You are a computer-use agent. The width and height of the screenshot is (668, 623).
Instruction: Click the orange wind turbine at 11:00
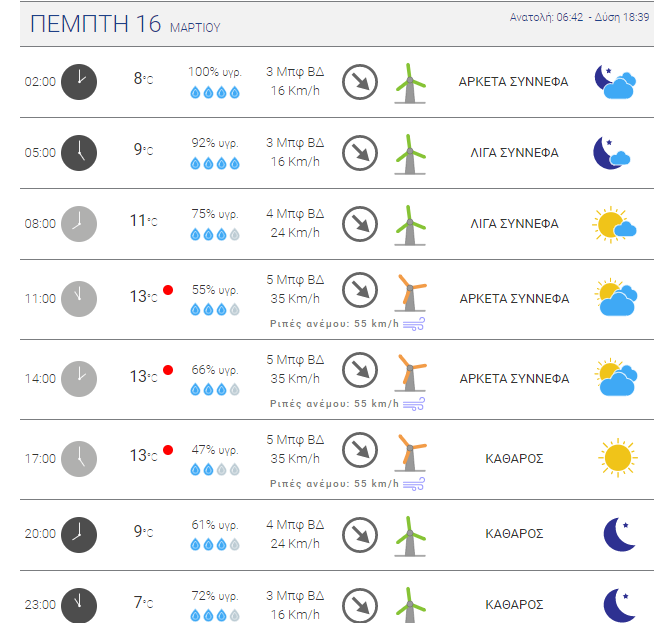(411, 292)
